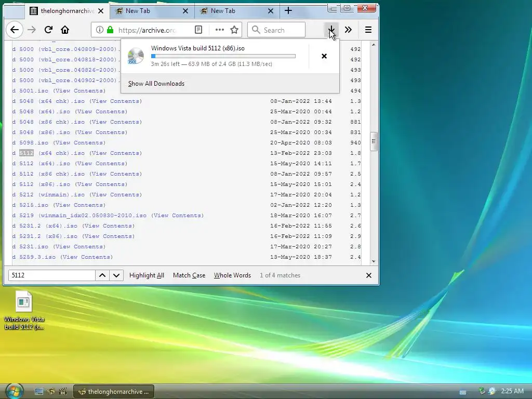Toggle reader view icon in address bar
The width and height of the screenshot is (532, 399).
coord(198,30)
